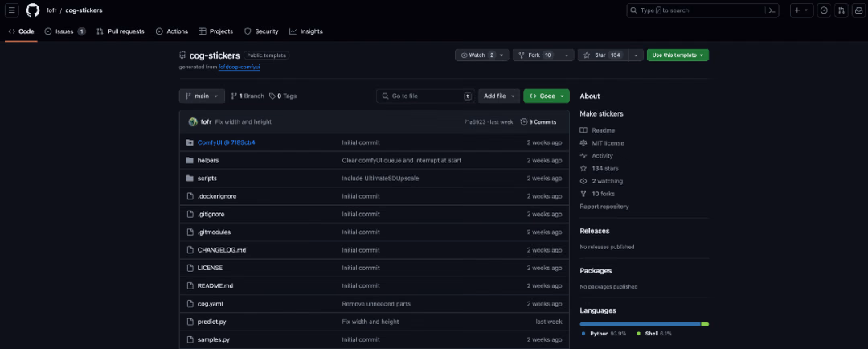
Task: Switch to the Pull requests tab
Action: (120, 31)
